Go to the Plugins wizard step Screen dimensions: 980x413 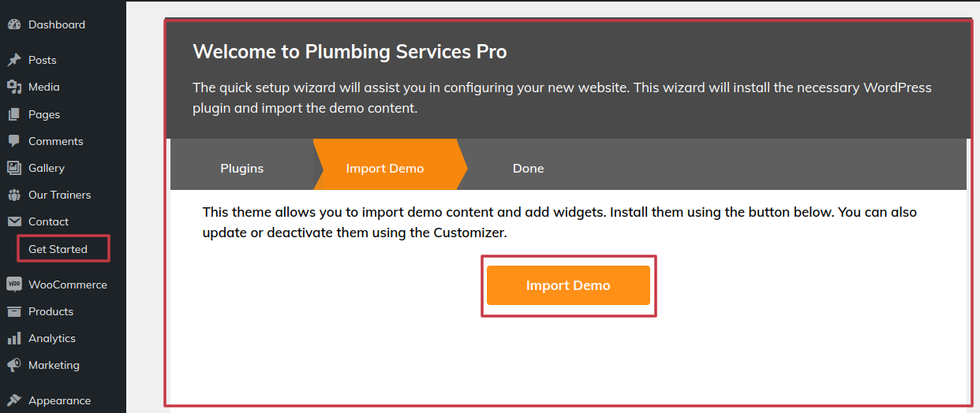point(241,168)
